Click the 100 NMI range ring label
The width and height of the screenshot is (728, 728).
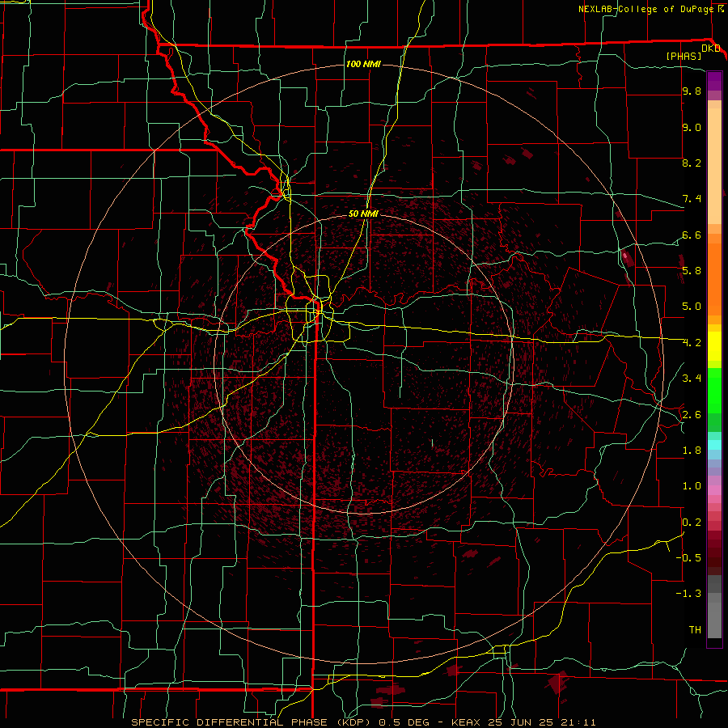tap(363, 64)
